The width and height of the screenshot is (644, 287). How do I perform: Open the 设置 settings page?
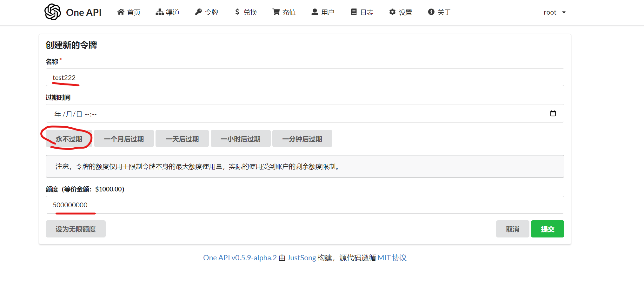coord(401,12)
